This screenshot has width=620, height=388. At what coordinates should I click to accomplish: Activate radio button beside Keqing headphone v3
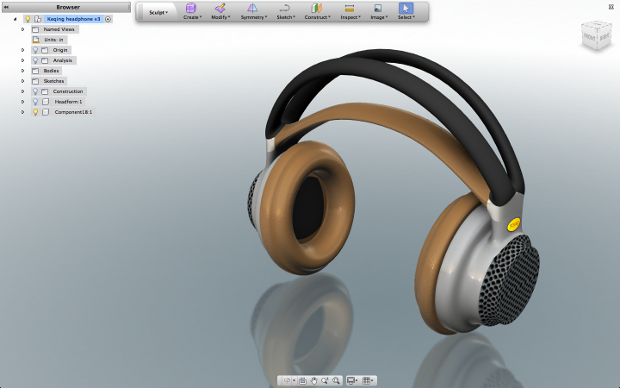[x=108, y=19]
